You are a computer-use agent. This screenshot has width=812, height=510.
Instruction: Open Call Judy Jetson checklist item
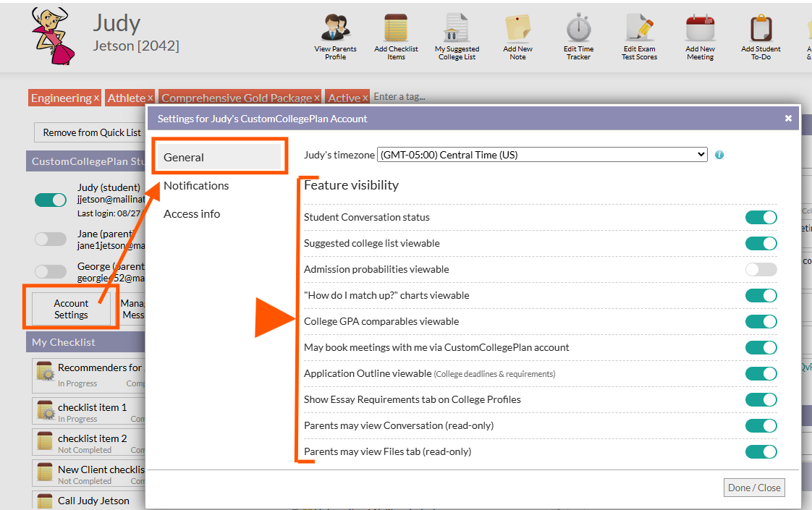tap(94, 501)
